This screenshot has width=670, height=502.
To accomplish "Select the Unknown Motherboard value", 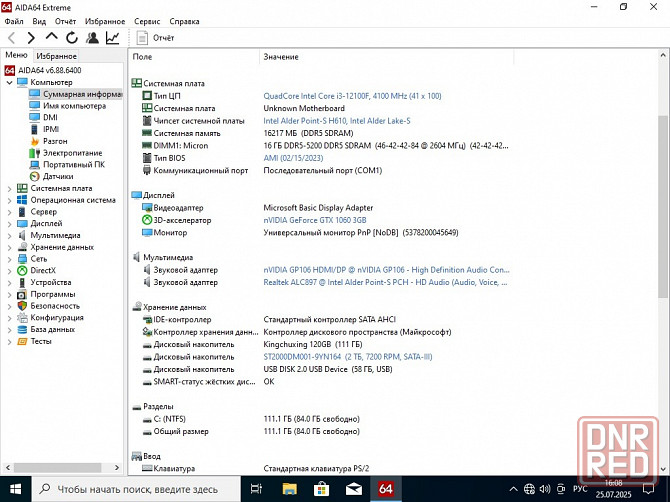I will 304,109.
